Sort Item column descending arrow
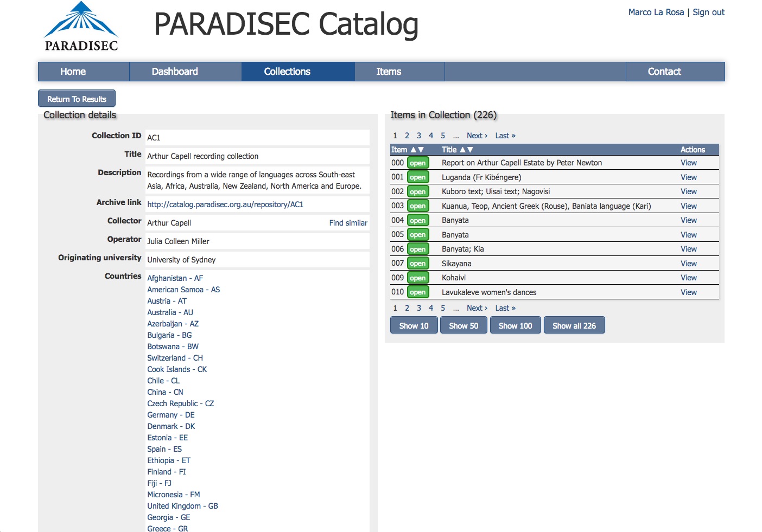762x532 pixels. (x=421, y=150)
